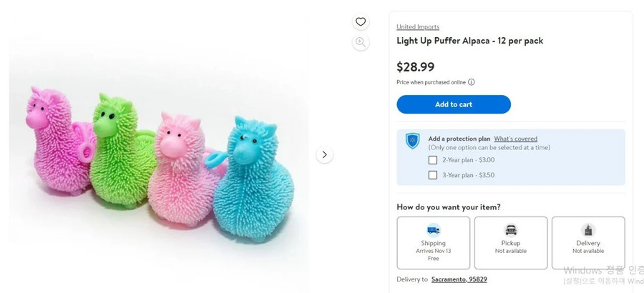Show next product image arrow
644x293 pixels.
[324, 154]
